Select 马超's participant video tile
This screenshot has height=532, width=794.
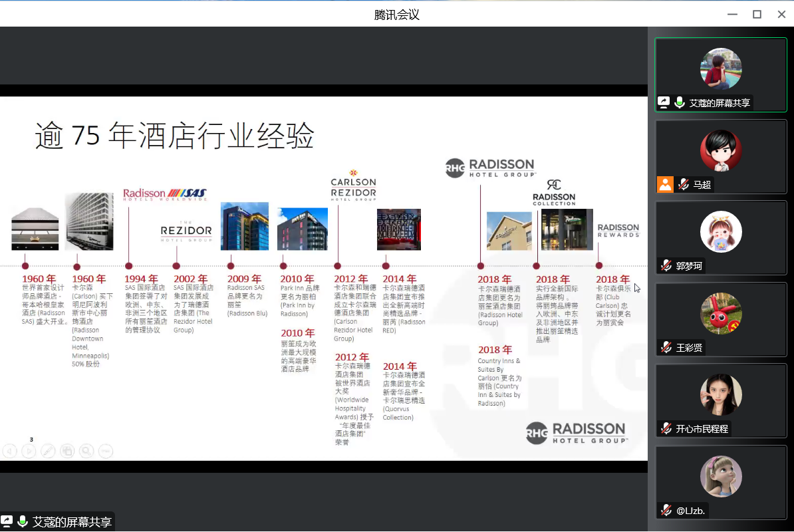[x=721, y=157]
